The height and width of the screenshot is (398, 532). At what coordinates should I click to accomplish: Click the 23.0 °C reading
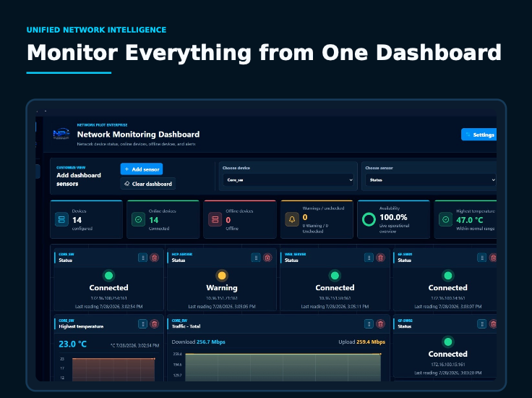click(72, 344)
